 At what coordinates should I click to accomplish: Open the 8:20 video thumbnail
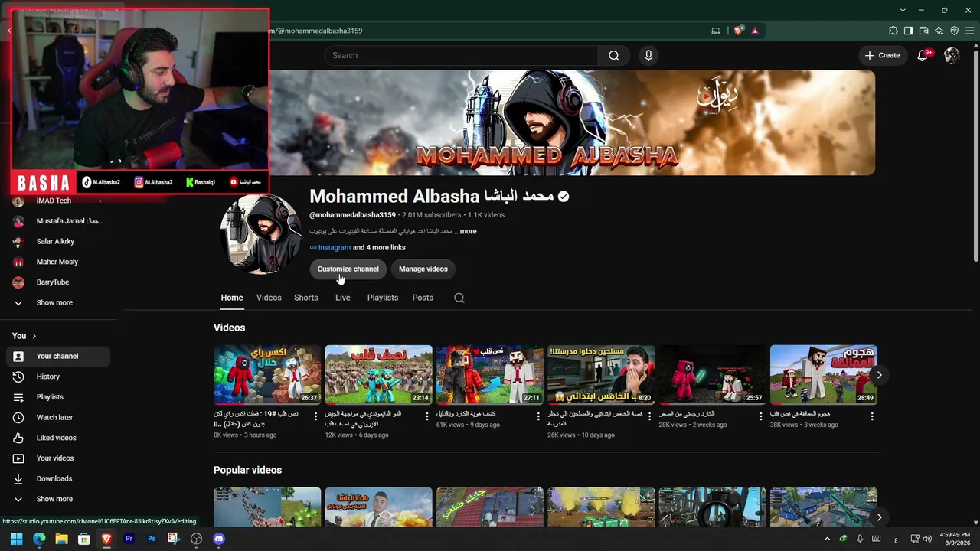[601, 375]
